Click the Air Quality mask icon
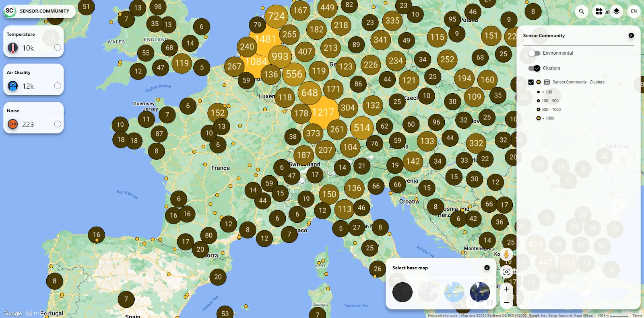The height and width of the screenshot is (318, 644). (13, 86)
